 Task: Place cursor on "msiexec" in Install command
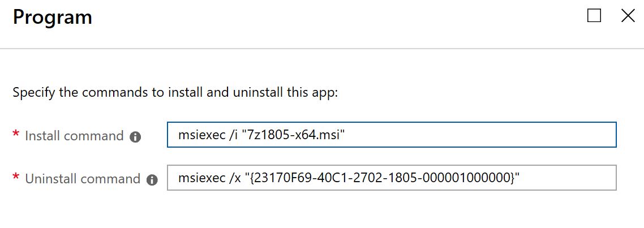pyautogui.click(x=201, y=135)
